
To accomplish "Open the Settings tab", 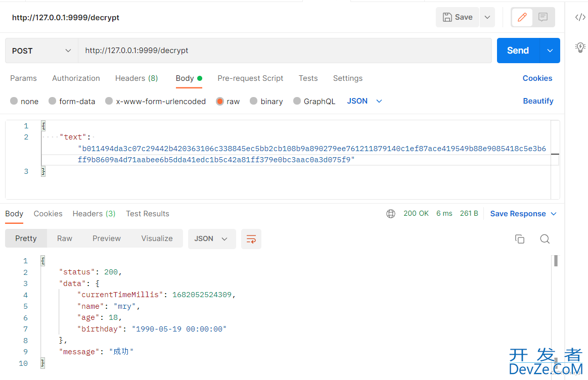I will click(348, 78).
